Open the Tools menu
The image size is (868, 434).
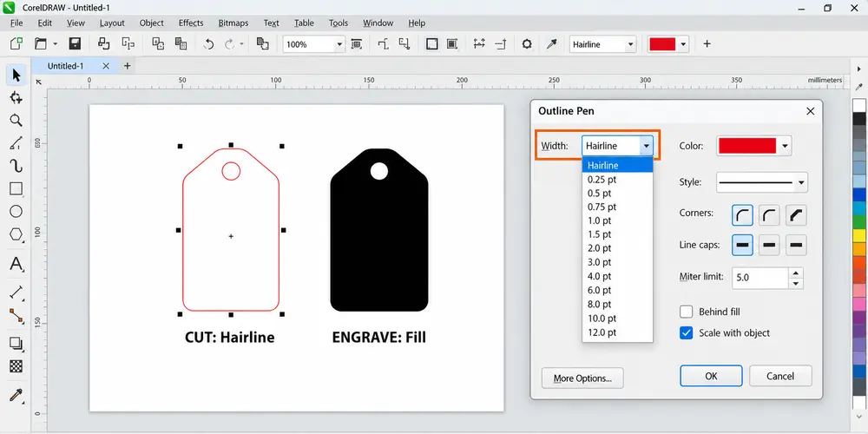(x=339, y=23)
